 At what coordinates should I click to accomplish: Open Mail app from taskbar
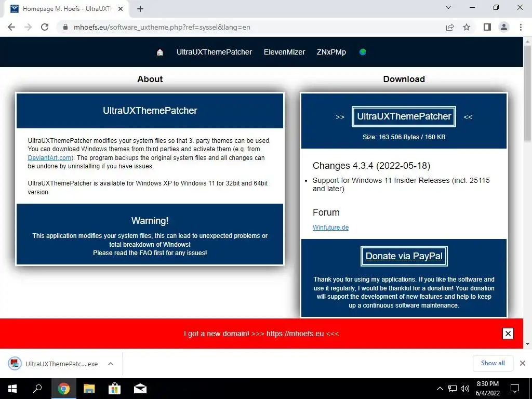(x=140, y=389)
